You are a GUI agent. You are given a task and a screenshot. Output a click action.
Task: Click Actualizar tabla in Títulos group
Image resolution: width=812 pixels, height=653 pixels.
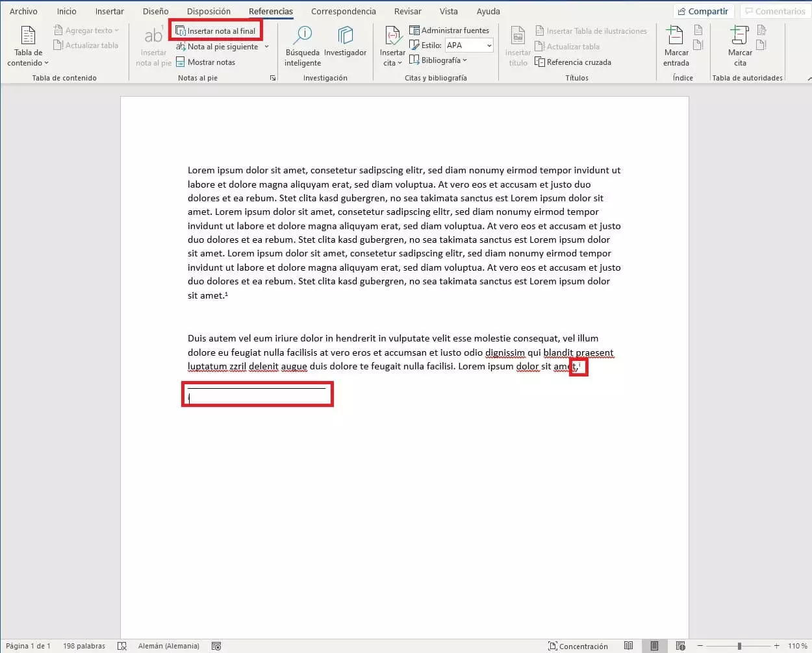point(567,47)
